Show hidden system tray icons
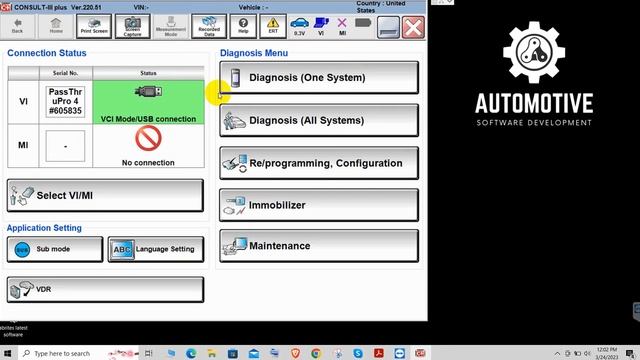The height and width of the screenshot is (360, 640). (x=557, y=353)
